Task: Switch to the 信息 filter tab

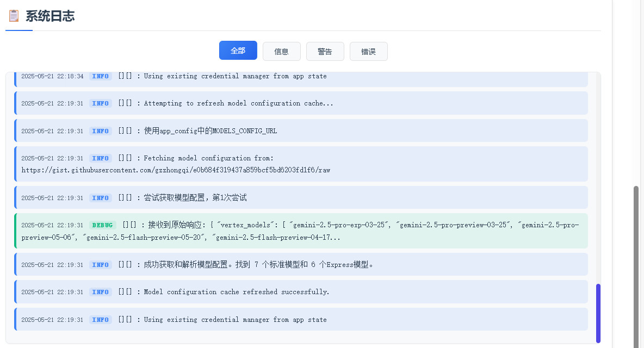Action: (281, 51)
